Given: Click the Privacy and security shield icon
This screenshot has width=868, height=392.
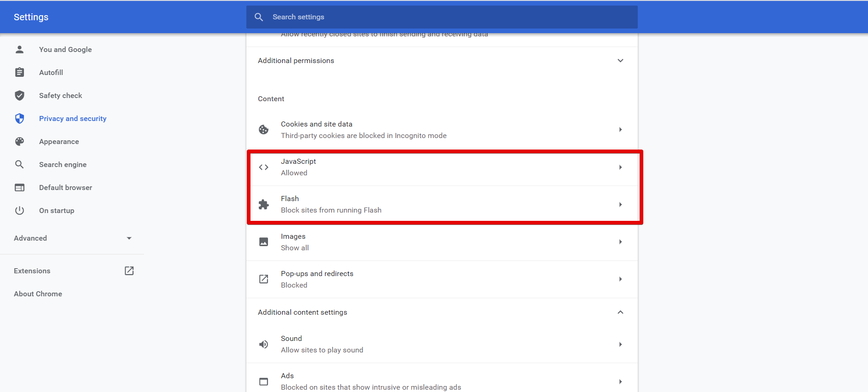Looking at the screenshot, I should 19,118.
